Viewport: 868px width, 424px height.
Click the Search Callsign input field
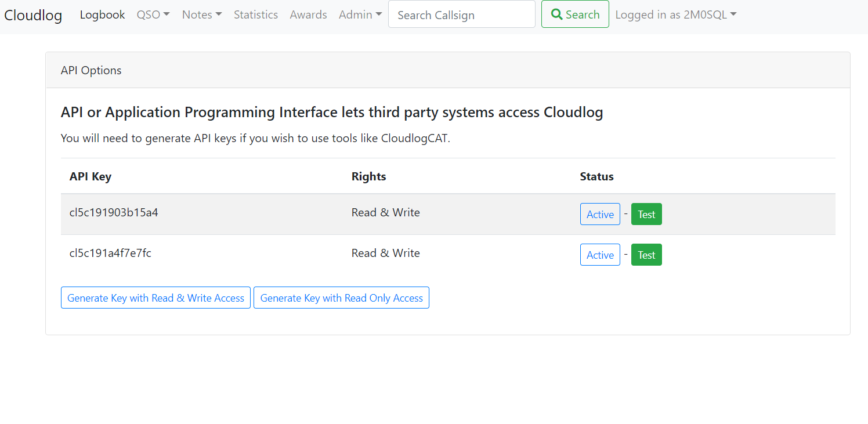[461, 14]
